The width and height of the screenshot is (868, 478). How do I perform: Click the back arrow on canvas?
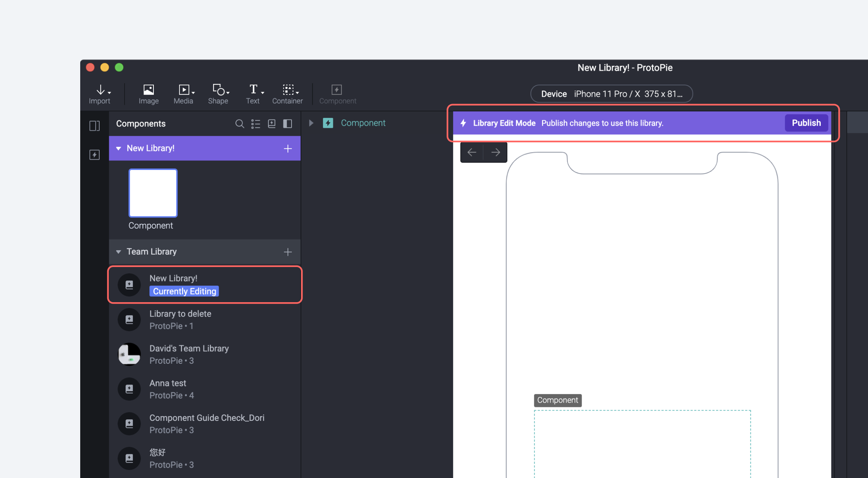coord(472,152)
